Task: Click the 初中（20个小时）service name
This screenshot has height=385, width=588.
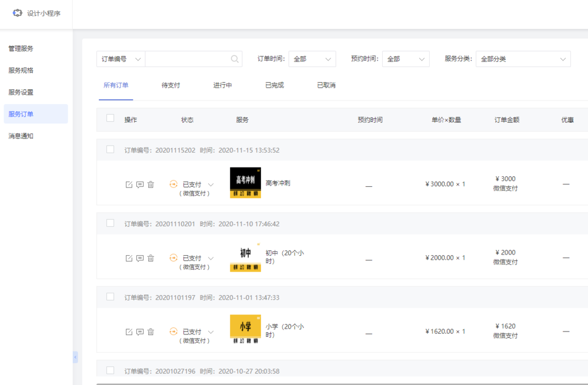Action: [x=285, y=257]
